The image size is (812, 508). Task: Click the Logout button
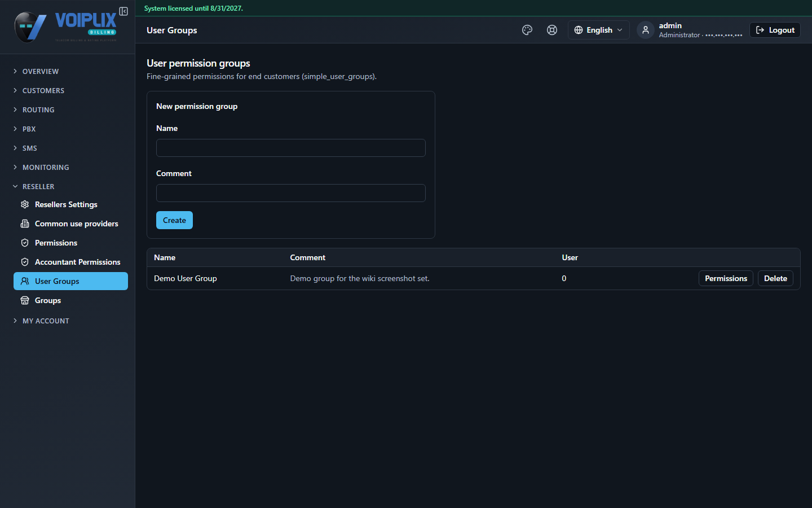tap(775, 30)
